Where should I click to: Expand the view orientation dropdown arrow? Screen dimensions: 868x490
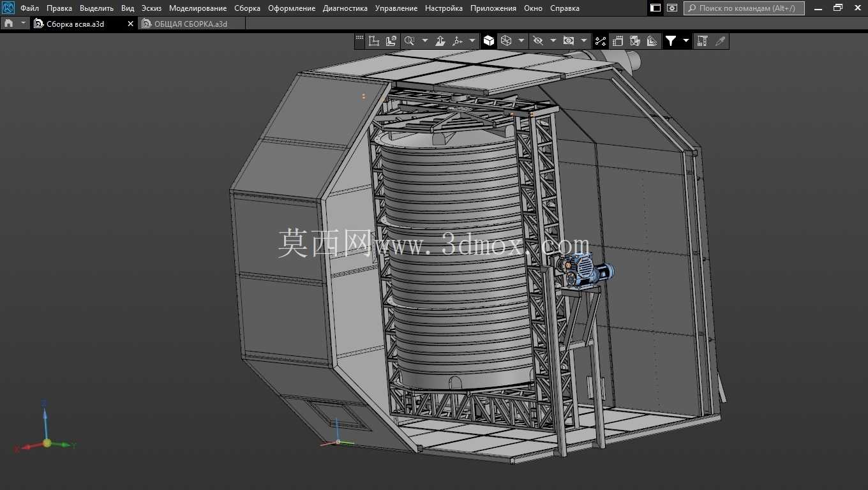(472, 41)
